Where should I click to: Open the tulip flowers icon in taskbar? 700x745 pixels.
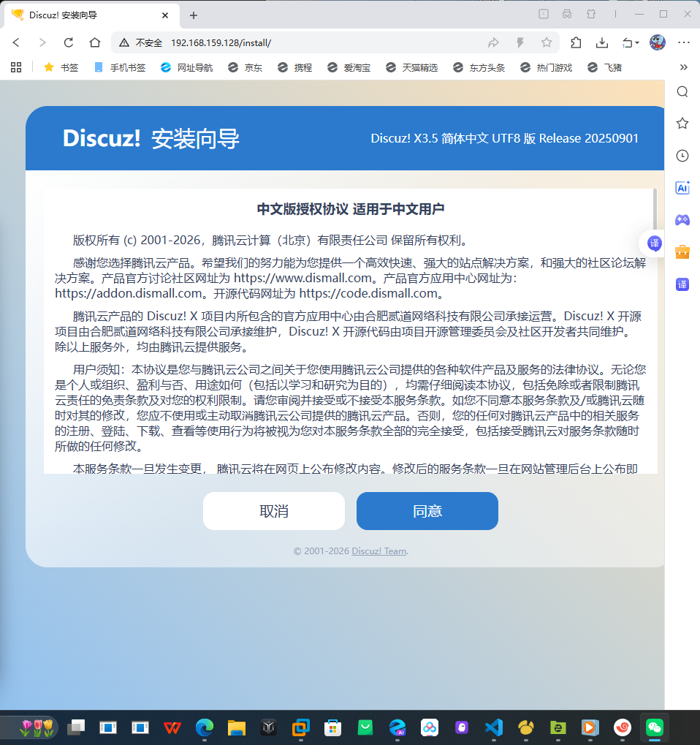[37, 727]
